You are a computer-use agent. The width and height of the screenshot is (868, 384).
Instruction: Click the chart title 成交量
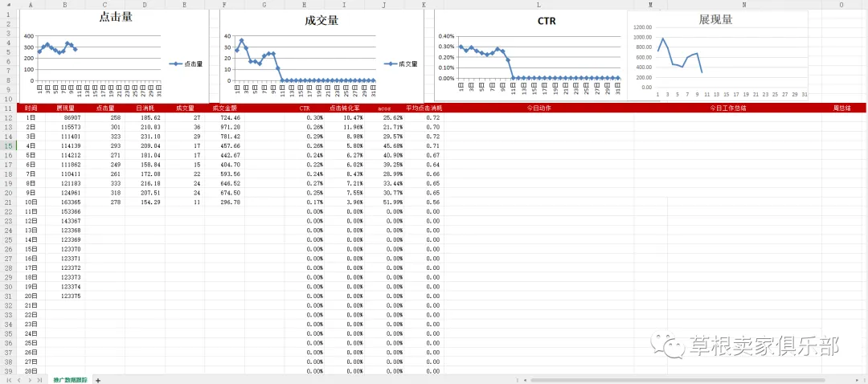(321, 21)
